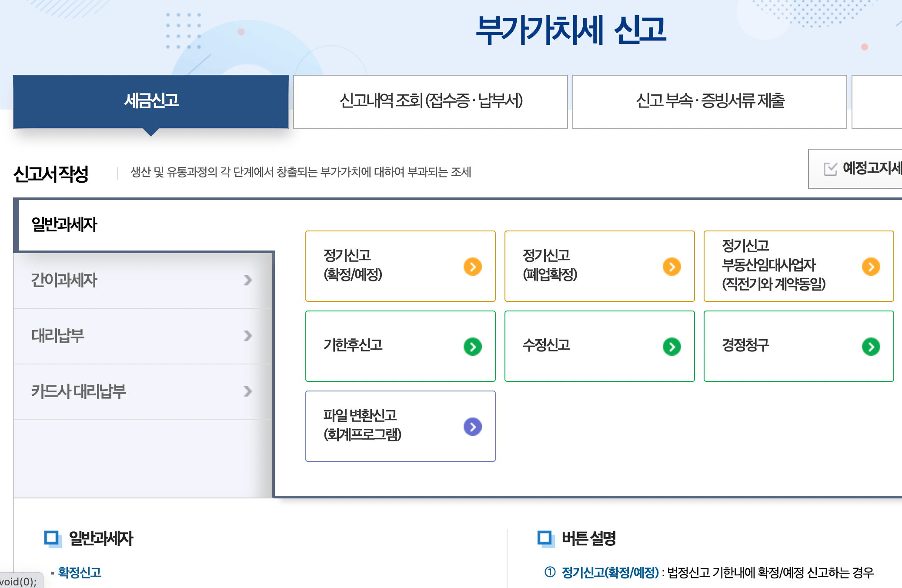Image resolution: width=902 pixels, height=588 pixels.
Task: Click purple arrow on 파일 변환신고 card
Action: 472,427
